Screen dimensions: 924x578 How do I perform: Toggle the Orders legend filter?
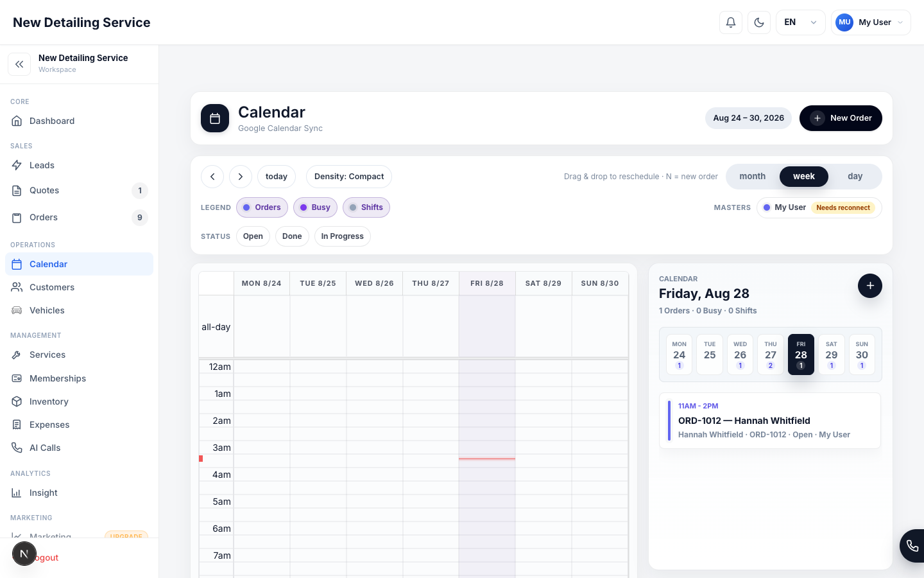pyautogui.click(x=262, y=207)
